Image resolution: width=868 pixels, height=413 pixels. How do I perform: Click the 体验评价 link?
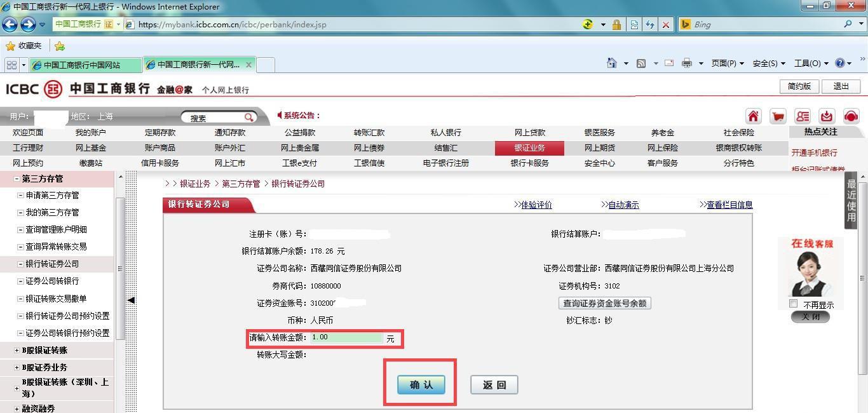536,205
